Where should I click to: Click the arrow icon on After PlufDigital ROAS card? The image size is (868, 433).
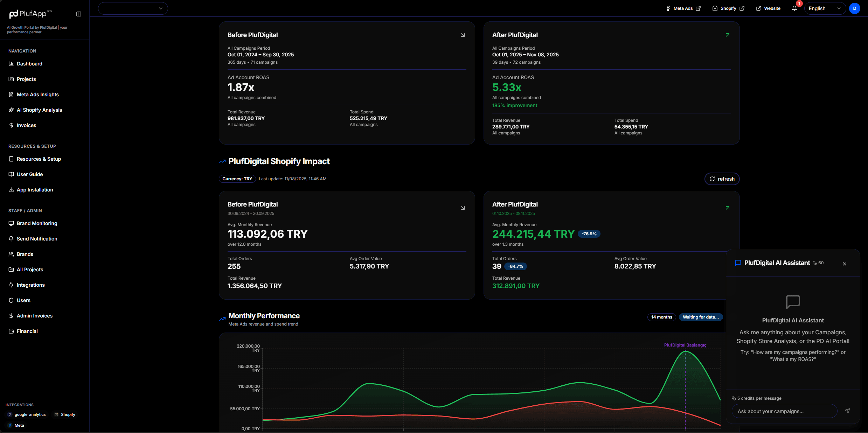click(727, 35)
